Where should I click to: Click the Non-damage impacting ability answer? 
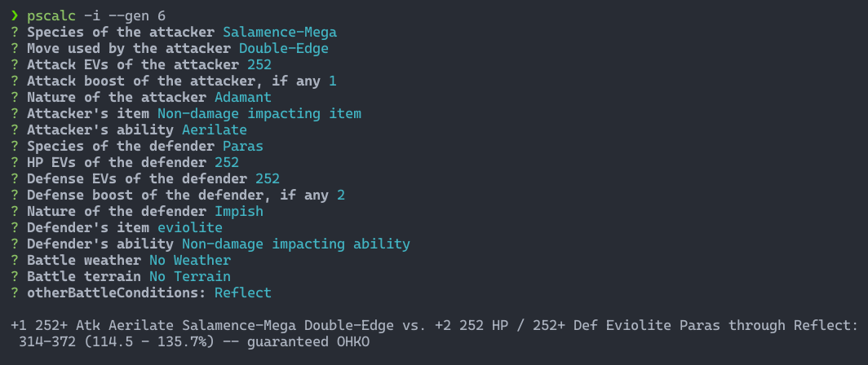(295, 244)
